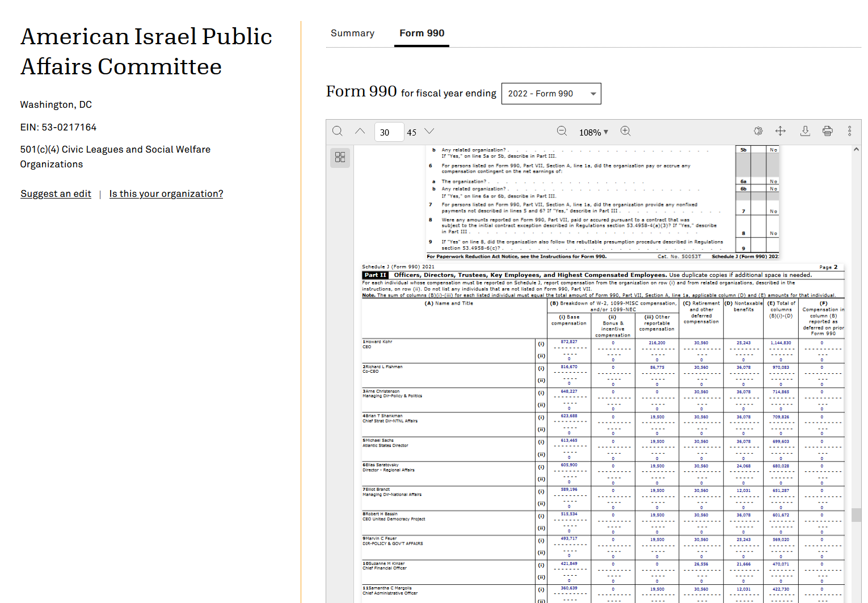
Task: Click the zoom out icon
Action: coord(562,131)
